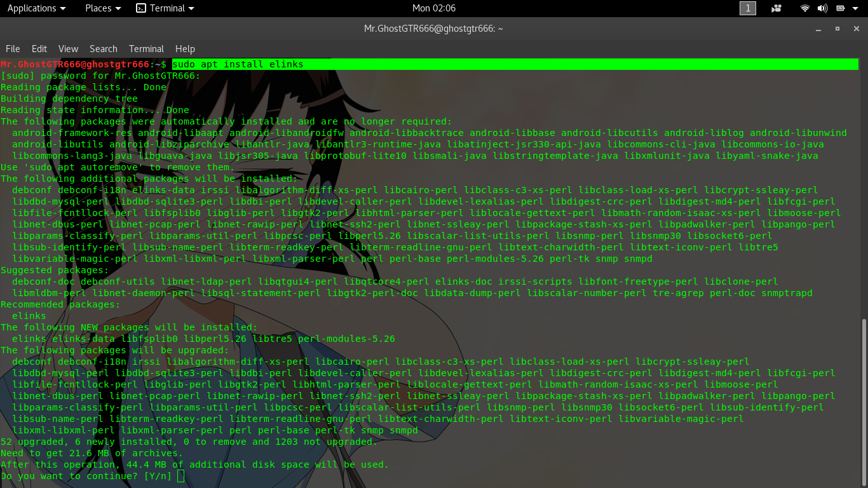Screen dimensions: 868x488
Task: Click 'snmptrapd' in the Suggested packages
Action: (787, 293)
